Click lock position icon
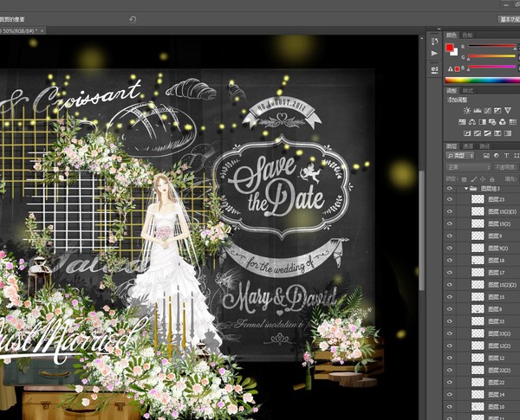This screenshot has width=520, height=420. tap(483, 179)
